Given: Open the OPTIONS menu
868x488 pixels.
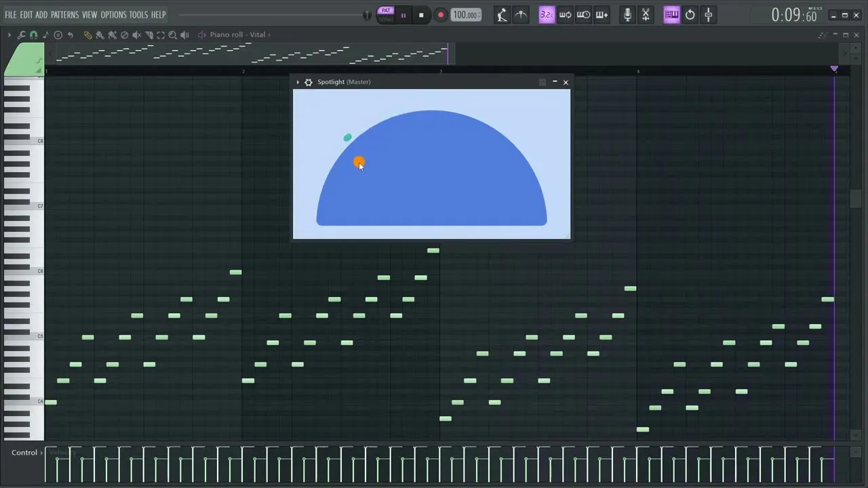Looking at the screenshot, I should click(x=113, y=15).
